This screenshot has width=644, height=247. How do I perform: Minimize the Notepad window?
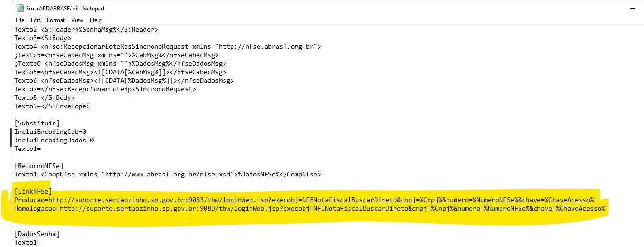coord(633,8)
